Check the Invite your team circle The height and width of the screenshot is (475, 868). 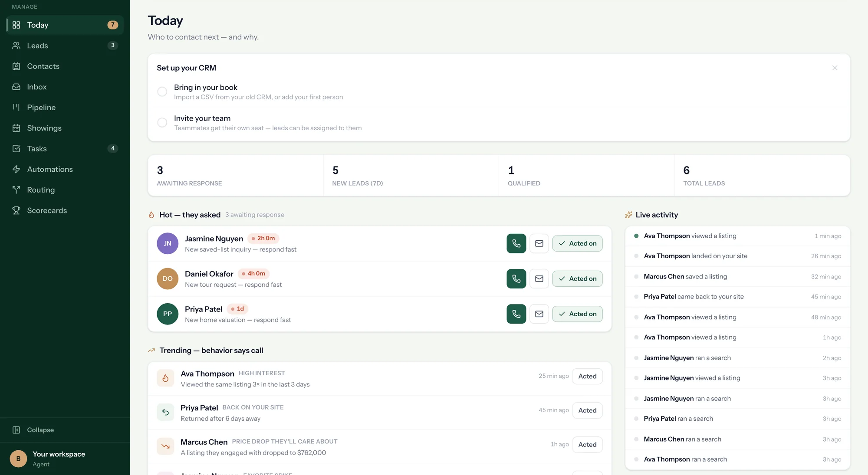(162, 122)
